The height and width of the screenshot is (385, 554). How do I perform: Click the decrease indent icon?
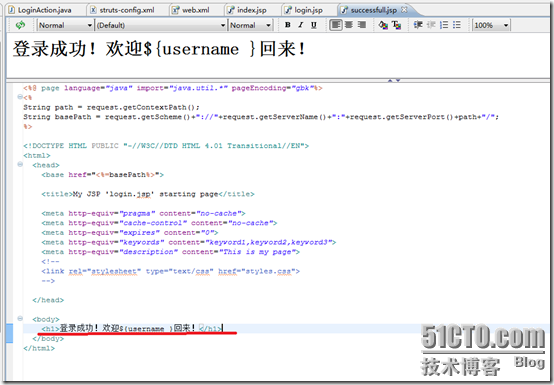431,25
